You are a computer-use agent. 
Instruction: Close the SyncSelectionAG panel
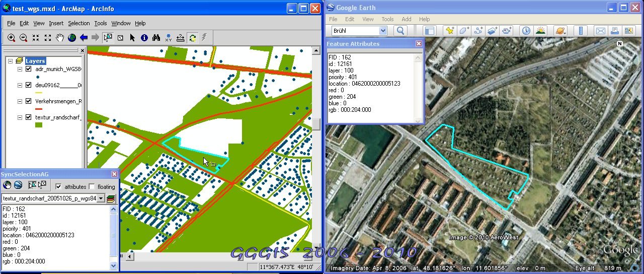(x=114, y=174)
